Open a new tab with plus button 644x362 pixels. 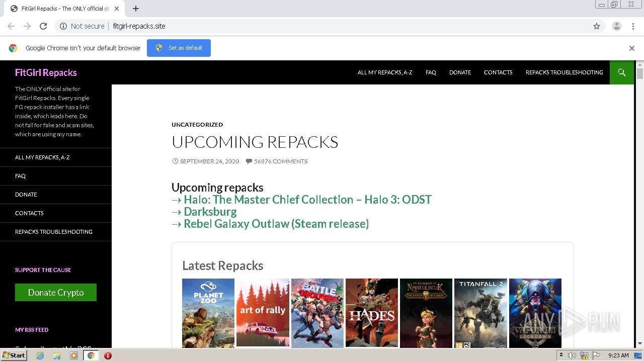point(136,9)
